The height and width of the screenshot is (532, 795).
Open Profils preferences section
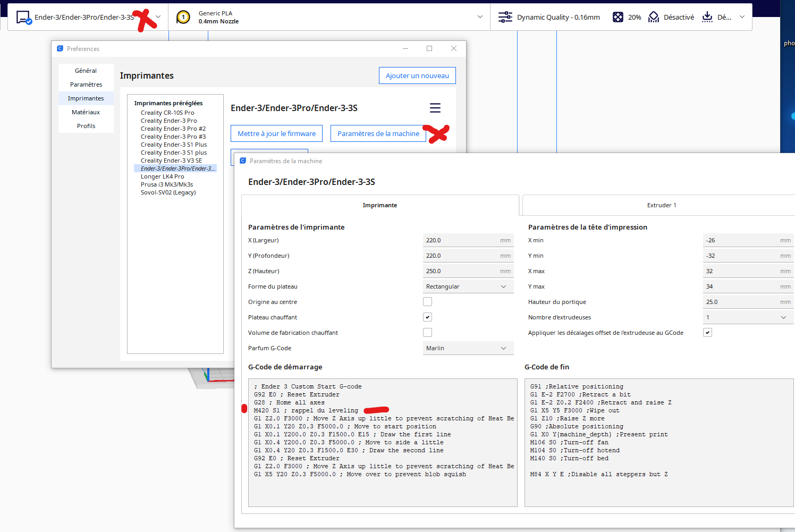click(x=86, y=126)
